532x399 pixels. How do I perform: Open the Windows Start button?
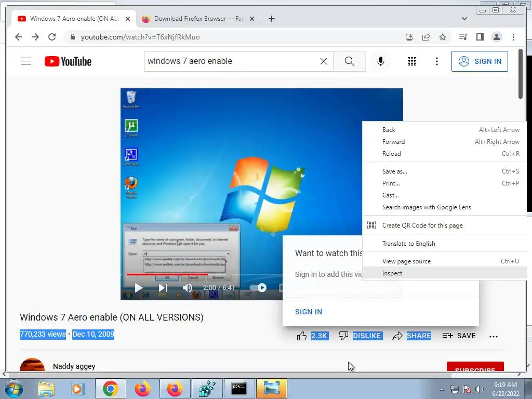click(x=14, y=389)
